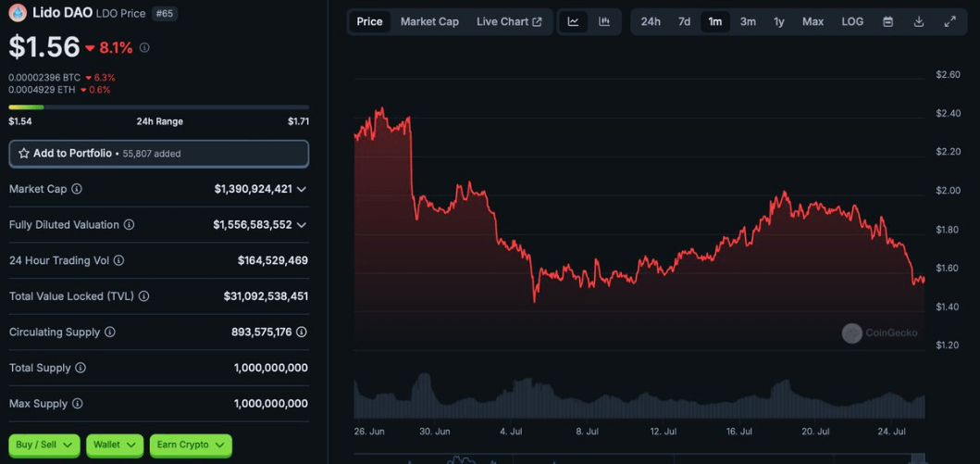Click the volume bars below the price chart
This screenshot has width=980, height=464.
point(639,396)
